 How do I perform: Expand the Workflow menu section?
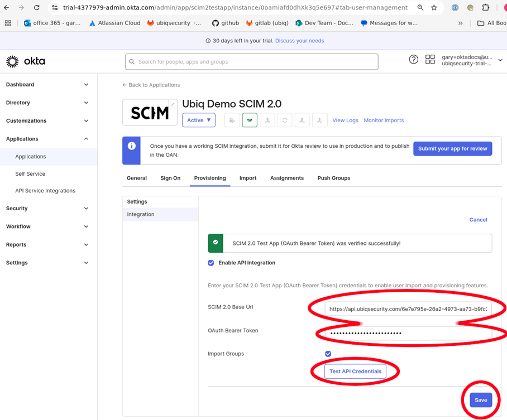pyautogui.click(x=47, y=226)
